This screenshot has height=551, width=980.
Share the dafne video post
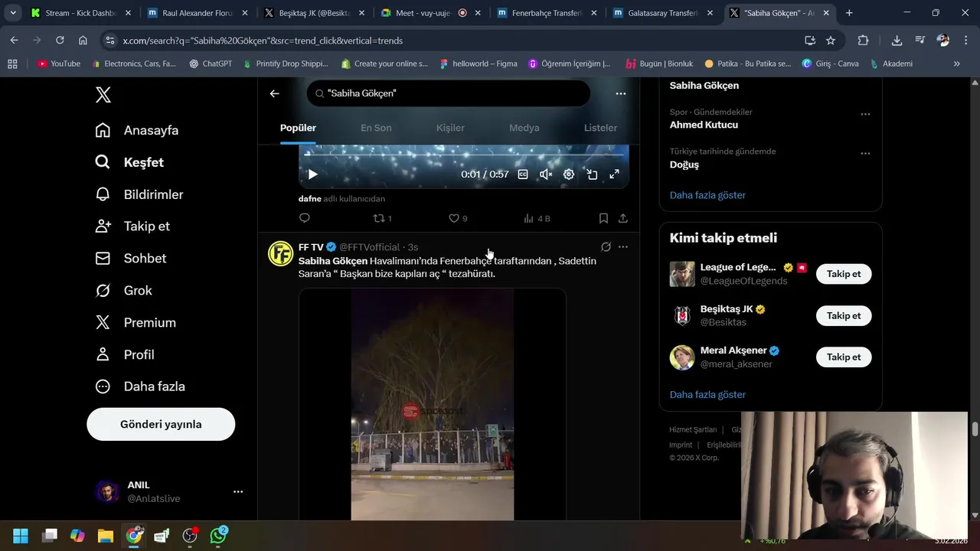point(623,218)
